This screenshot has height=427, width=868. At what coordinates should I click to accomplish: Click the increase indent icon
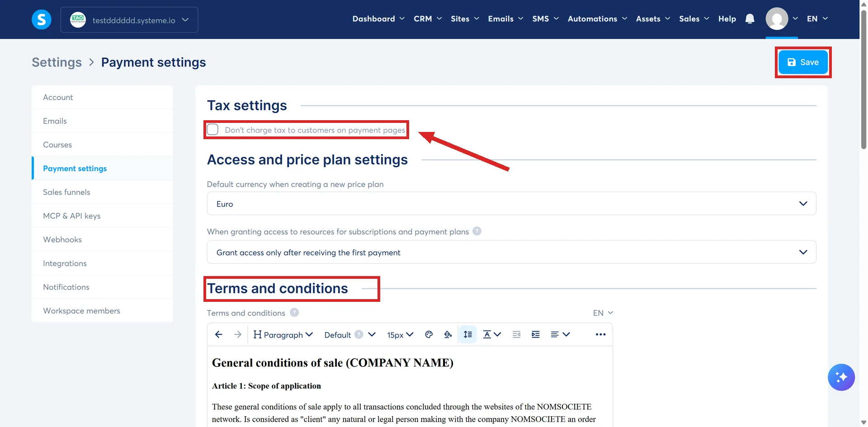coord(536,334)
